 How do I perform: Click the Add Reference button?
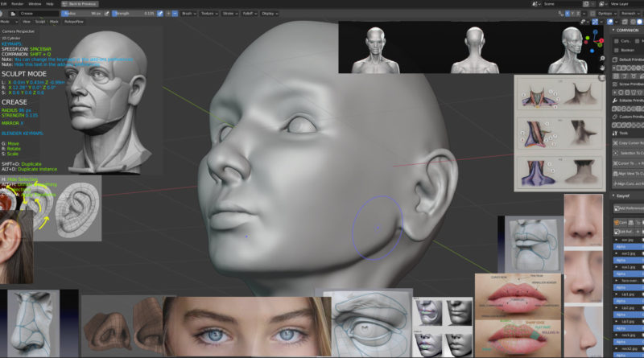(629, 208)
